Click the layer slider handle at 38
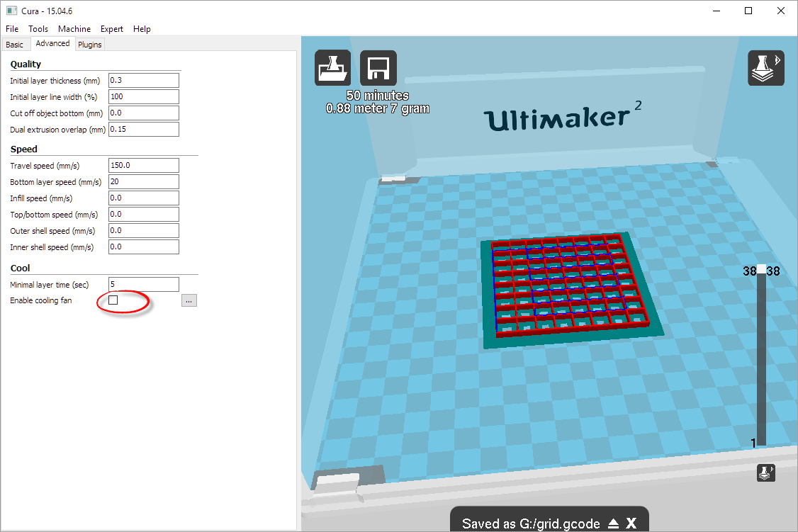The width and height of the screenshot is (798, 532). [x=761, y=270]
